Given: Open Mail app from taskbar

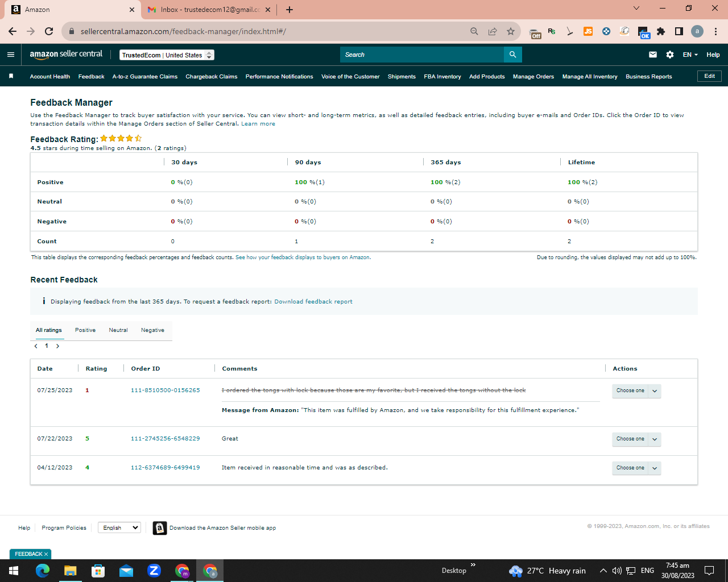Looking at the screenshot, I should tap(126, 571).
